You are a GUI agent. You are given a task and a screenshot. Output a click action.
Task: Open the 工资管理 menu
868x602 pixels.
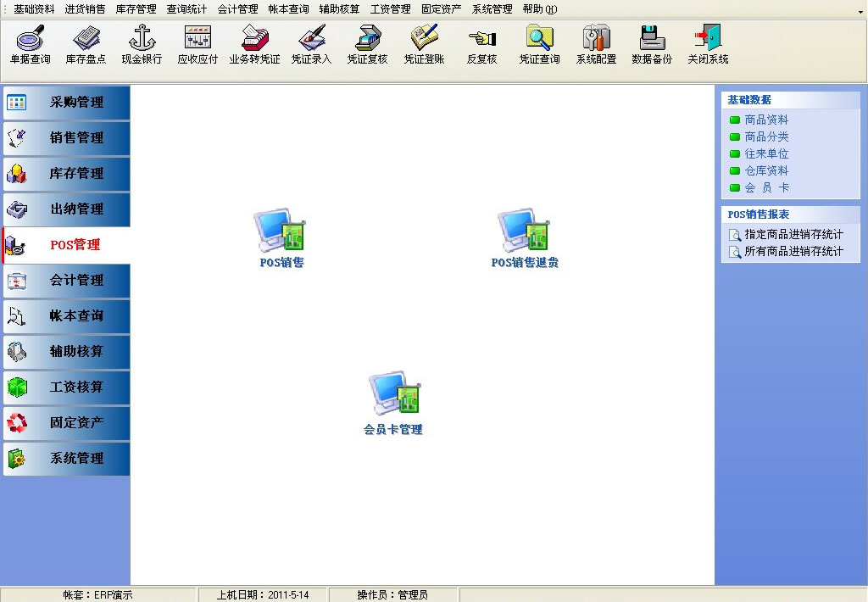(x=390, y=9)
